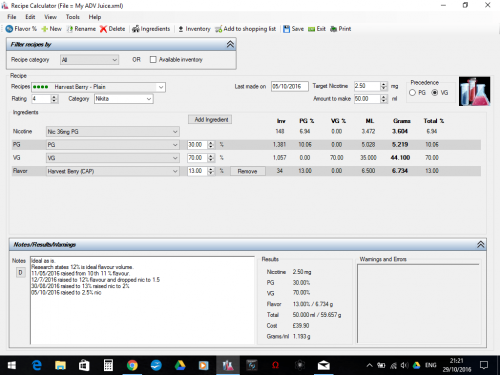Adjust the Amount to make spinner
500x375 pixels.
coord(384,99)
